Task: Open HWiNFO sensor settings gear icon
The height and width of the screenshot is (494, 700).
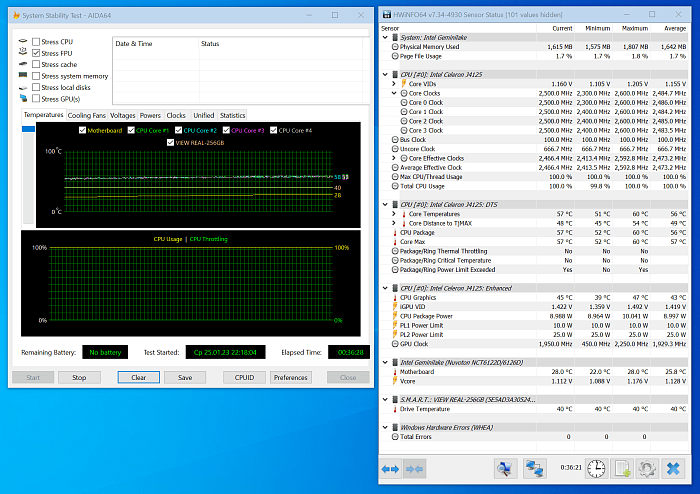Action: (647, 469)
